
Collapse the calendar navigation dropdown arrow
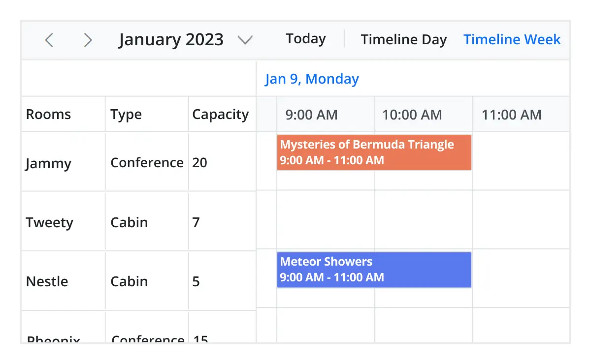[245, 41]
